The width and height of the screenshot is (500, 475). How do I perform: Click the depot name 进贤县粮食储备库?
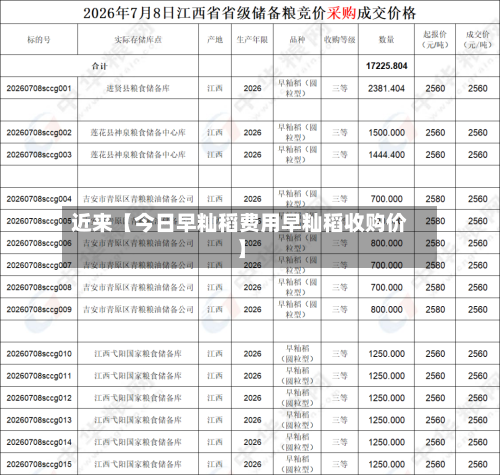point(138,88)
